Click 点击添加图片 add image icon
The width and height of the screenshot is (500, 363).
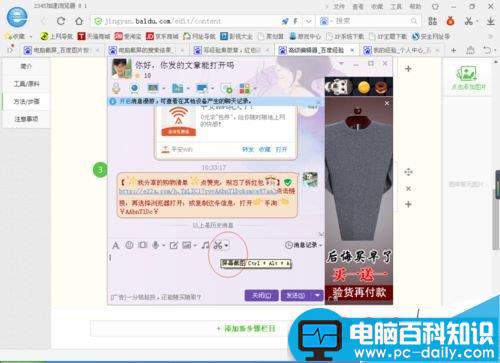(468, 78)
